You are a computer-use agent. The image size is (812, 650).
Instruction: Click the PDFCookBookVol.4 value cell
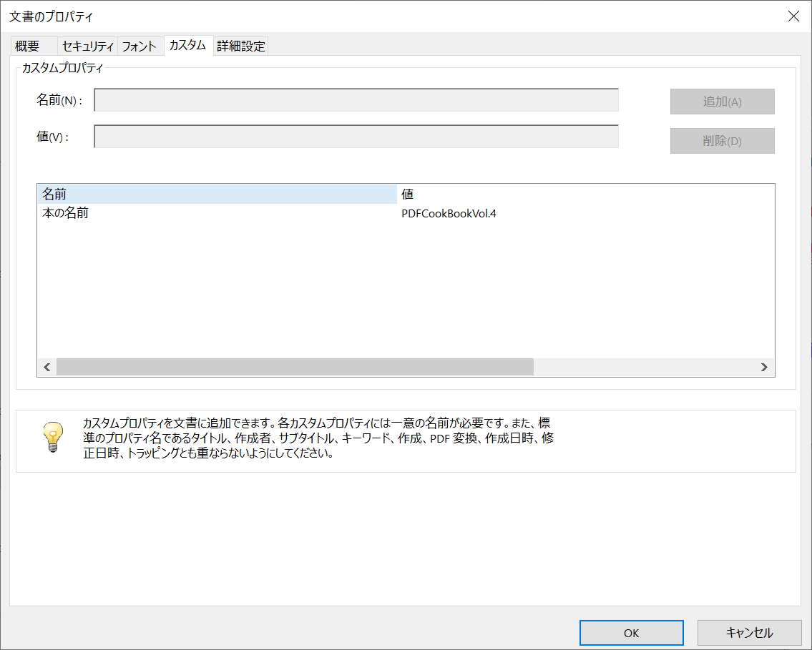[449, 213]
